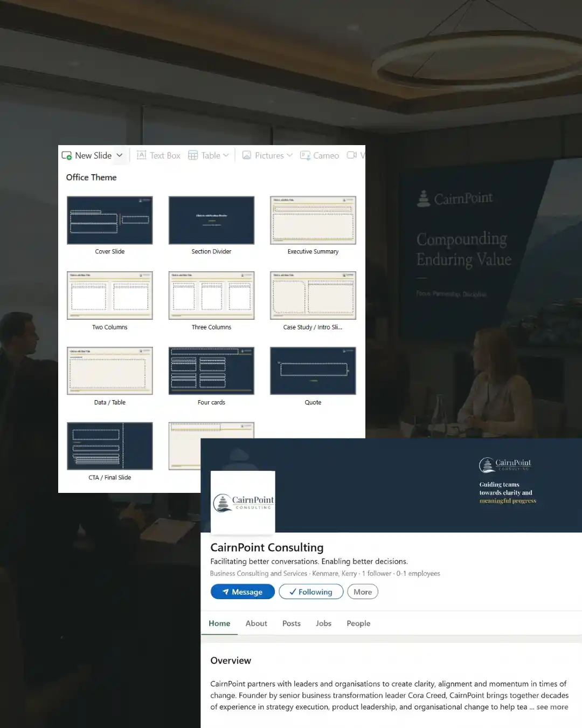Click the New Slide icon
This screenshot has height=728, width=582.
pyautogui.click(x=67, y=155)
